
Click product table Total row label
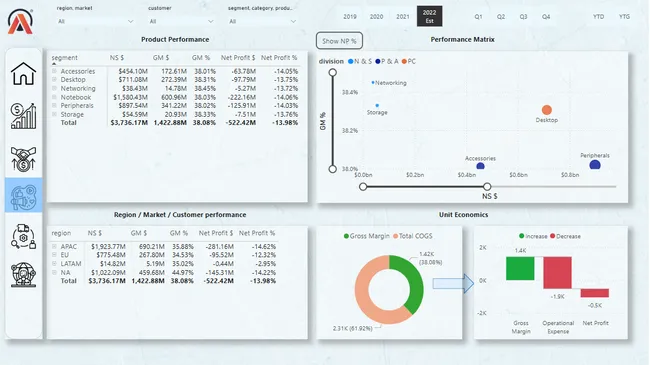pos(68,123)
